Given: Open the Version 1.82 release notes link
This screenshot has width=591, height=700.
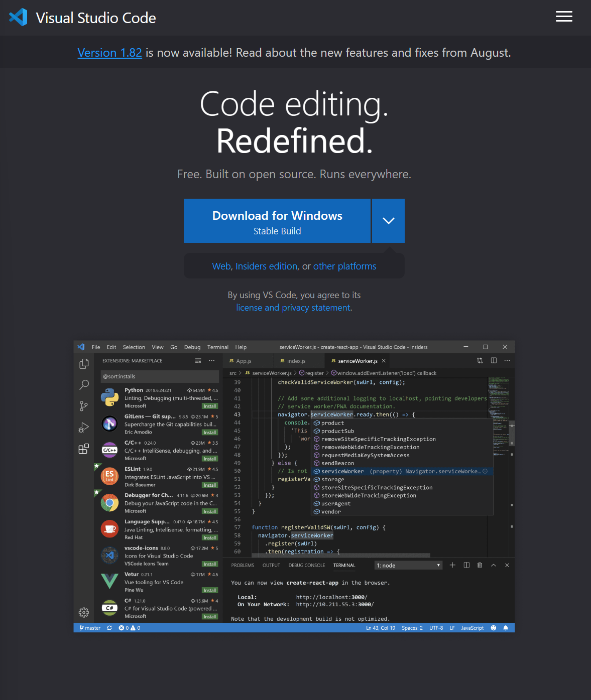Looking at the screenshot, I should (x=109, y=52).
